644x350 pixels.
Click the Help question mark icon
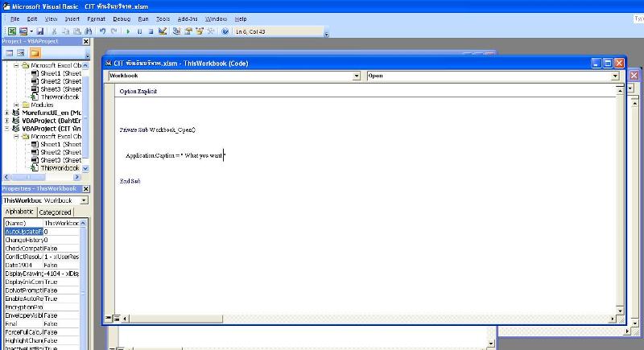coord(225,31)
